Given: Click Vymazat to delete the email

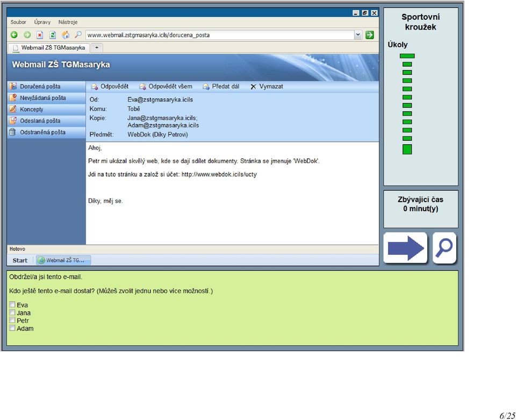Looking at the screenshot, I should 267,87.
